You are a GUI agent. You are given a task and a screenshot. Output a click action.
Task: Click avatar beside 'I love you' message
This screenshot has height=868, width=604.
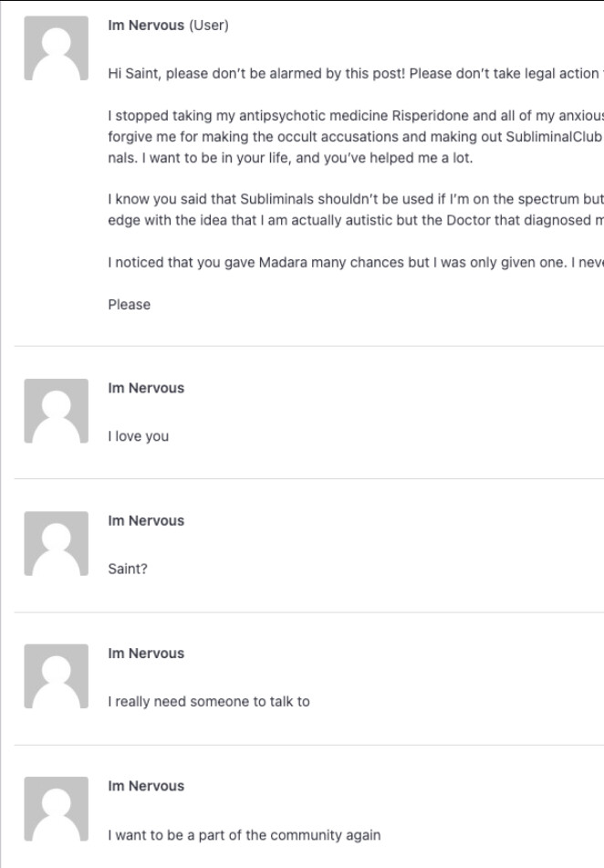(x=56, y=411)
